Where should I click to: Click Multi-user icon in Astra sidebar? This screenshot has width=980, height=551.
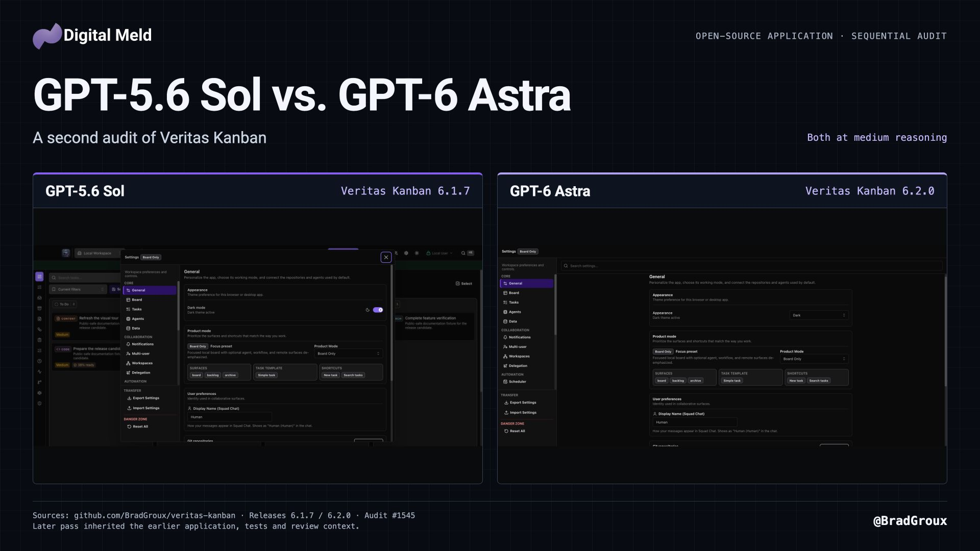(x=505, y=347)
